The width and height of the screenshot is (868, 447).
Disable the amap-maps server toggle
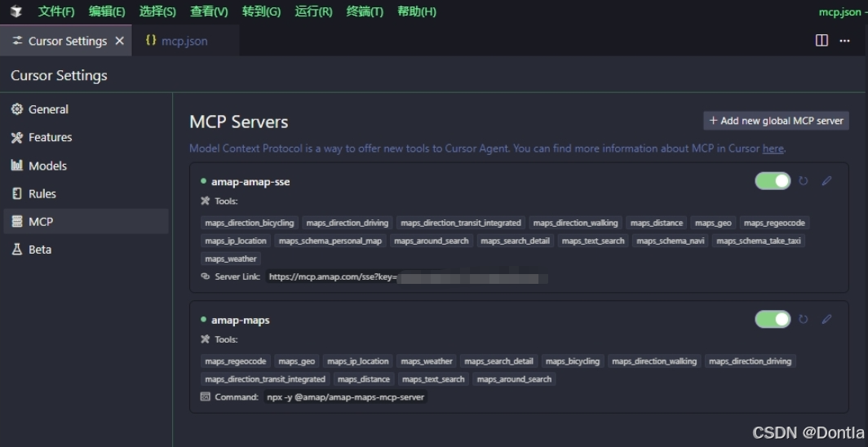(773, 319)
